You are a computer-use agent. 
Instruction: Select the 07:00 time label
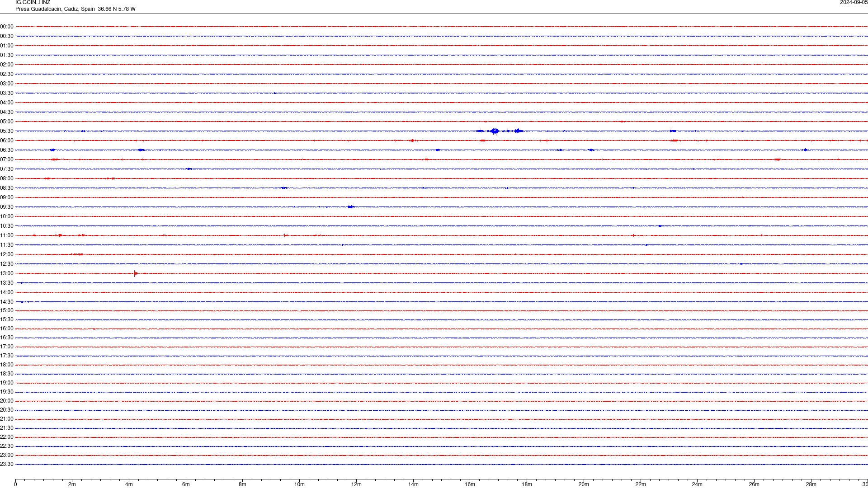tap(7, 160)
